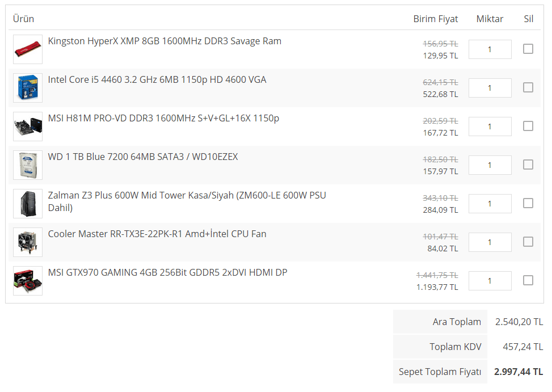Select quantity field for MSI GTX970 GAMING
This screenshot has width=552, height=392.
pyautogui.click(x=490, y=281)
